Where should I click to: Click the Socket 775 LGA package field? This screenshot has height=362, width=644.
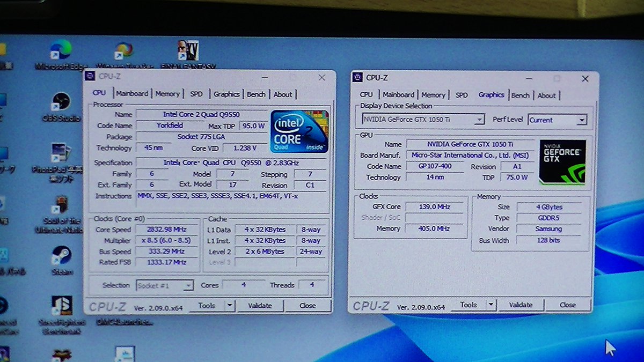201,137
